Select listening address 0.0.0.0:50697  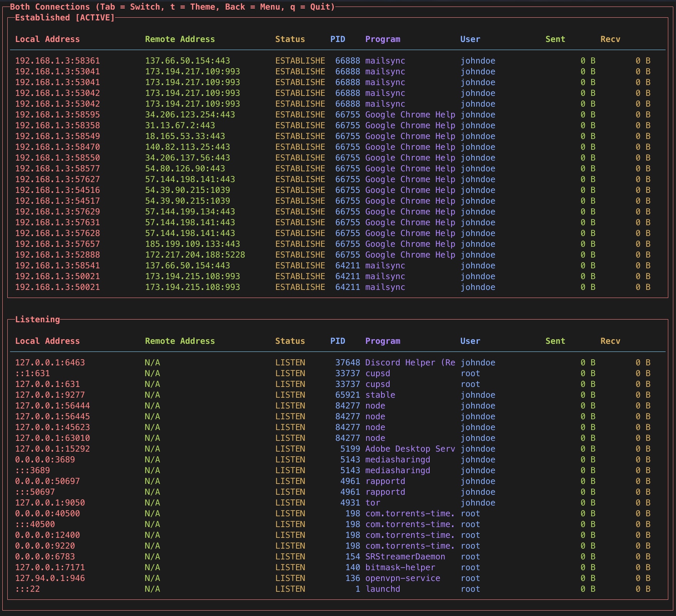tap(47, 481)
